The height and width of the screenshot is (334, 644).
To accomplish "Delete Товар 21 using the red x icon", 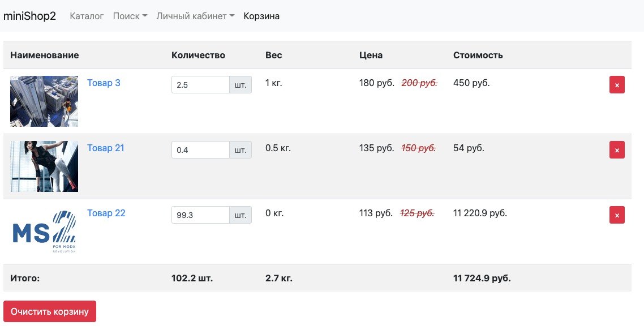I will tap(616, 150).
